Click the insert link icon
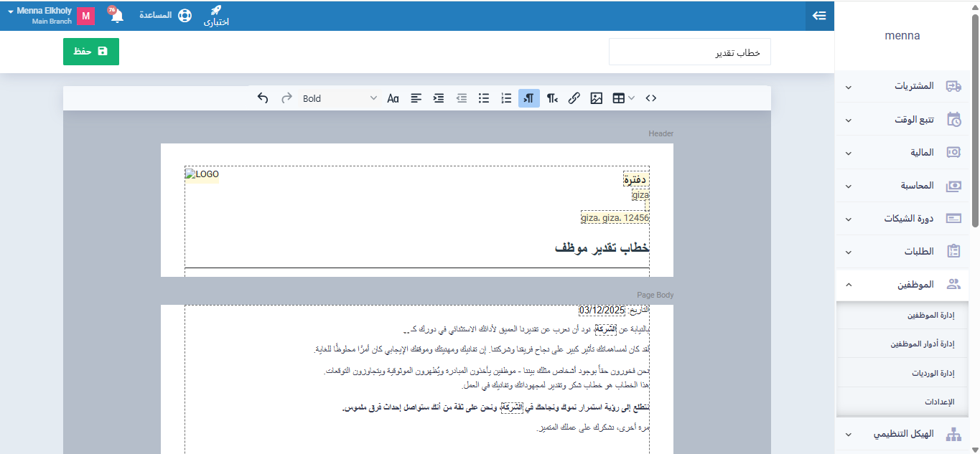Screen dimensions: 980x454 click(574, 98)
